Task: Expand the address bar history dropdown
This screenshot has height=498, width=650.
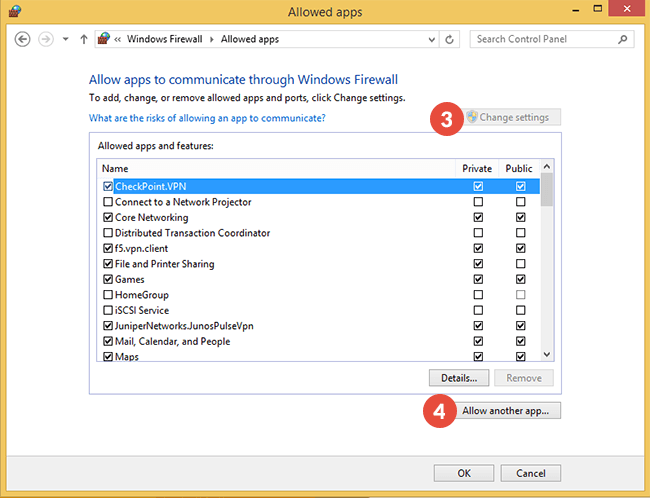Action: (432, 39)
